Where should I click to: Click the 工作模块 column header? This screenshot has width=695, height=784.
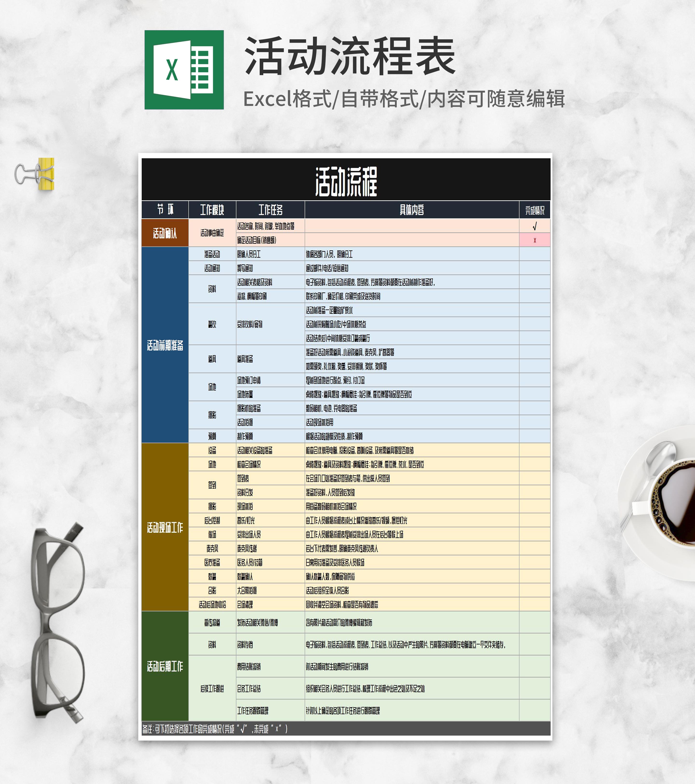tap(212, 210)
